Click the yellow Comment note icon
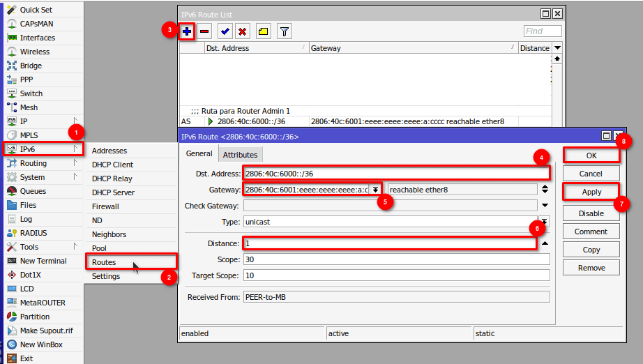This screenshot has height=364, width=643. point(263,31)
